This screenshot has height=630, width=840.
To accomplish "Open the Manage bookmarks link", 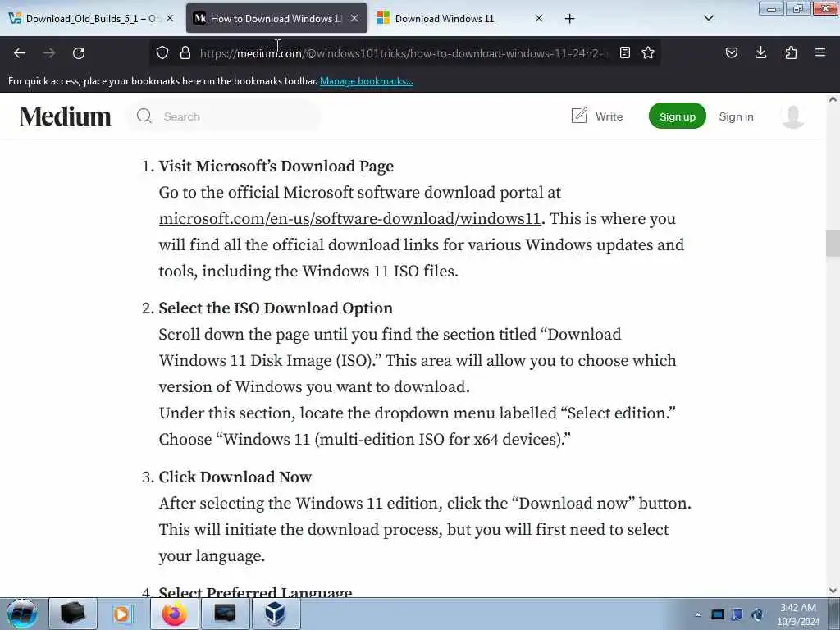I will coord(367,81).
